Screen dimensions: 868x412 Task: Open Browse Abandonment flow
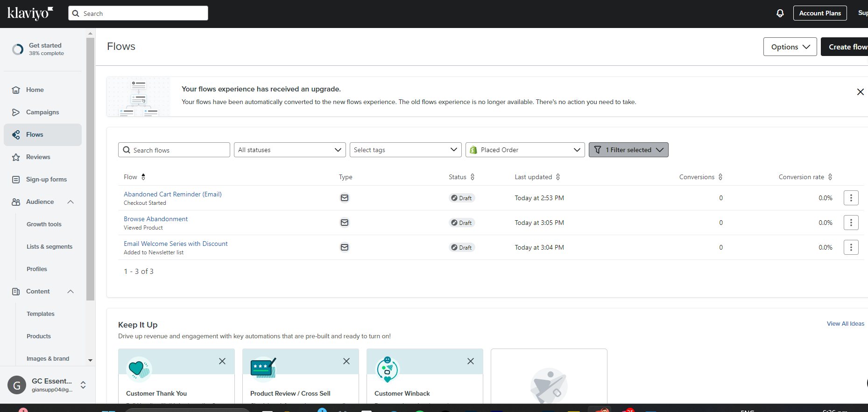155,219
